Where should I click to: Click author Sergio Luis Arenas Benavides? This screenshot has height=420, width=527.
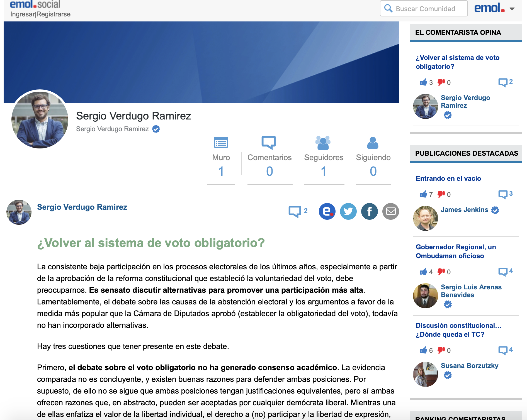coord(471,291)
